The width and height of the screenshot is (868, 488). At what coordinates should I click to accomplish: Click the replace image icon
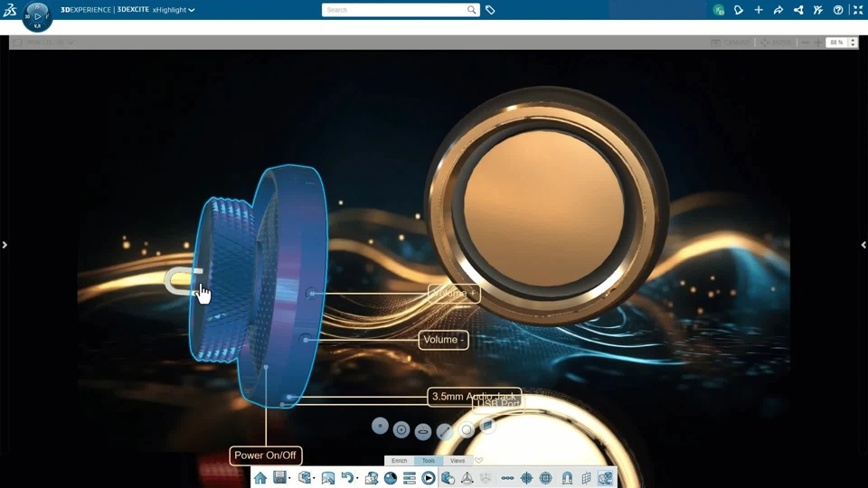(x=372, y=478)
